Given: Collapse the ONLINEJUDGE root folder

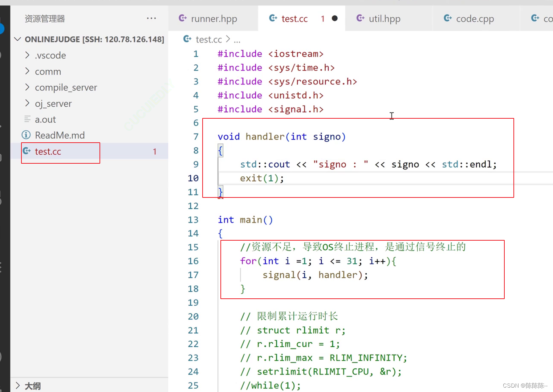Looking at the screenshot, I should click(x=17, y=39).
